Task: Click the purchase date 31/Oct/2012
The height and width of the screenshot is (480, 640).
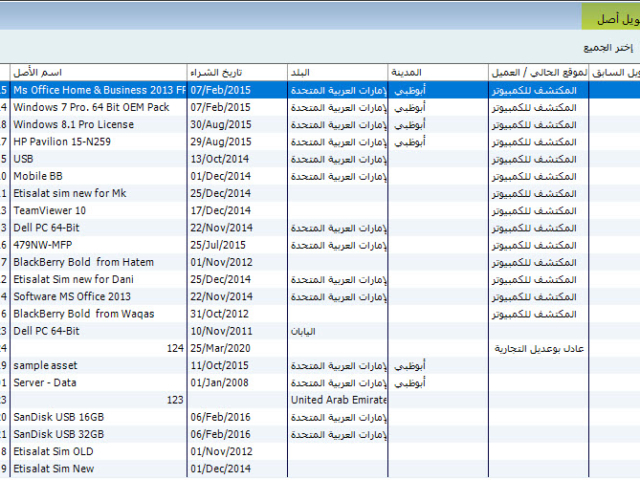Action: pos(220,313)
